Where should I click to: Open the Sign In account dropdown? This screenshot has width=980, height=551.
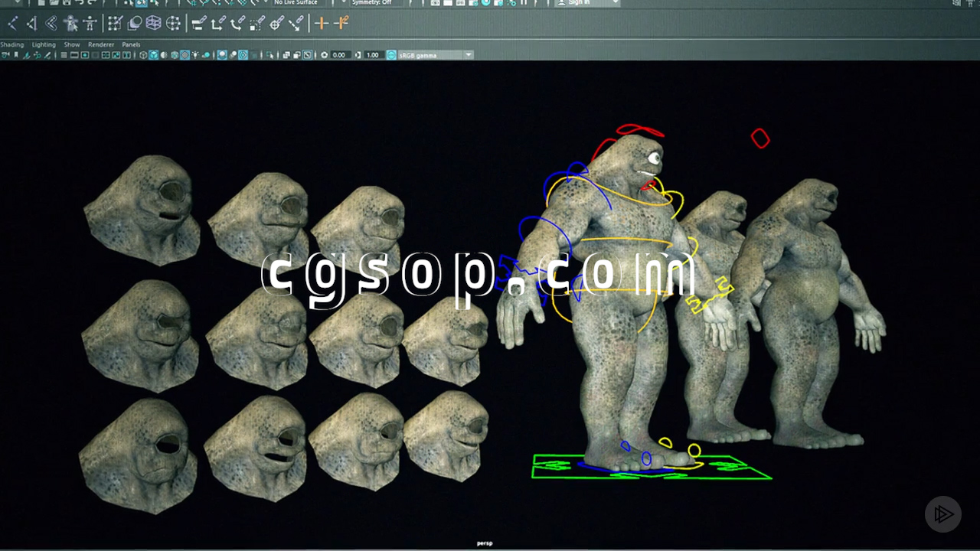[586, 2]
